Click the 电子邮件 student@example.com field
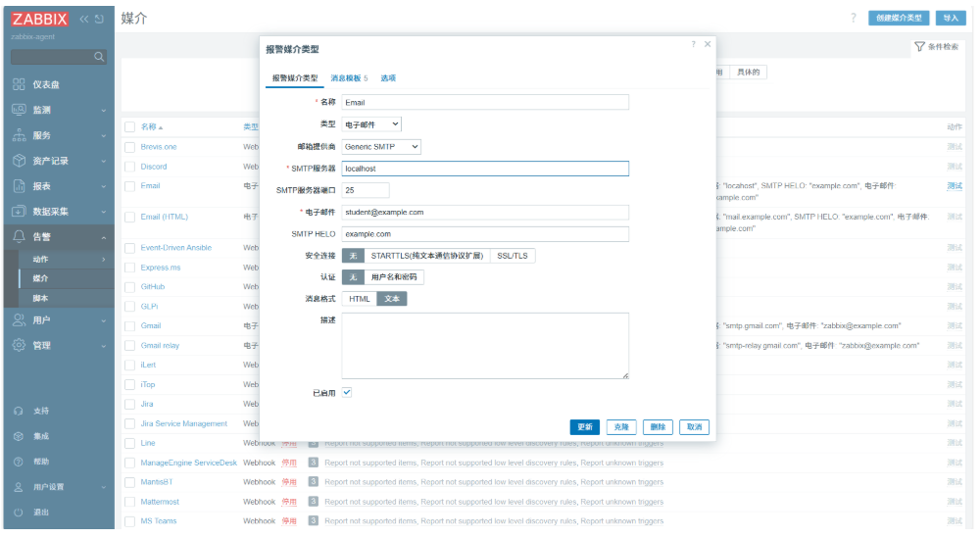Screen dimensions: 980x538 485,213
